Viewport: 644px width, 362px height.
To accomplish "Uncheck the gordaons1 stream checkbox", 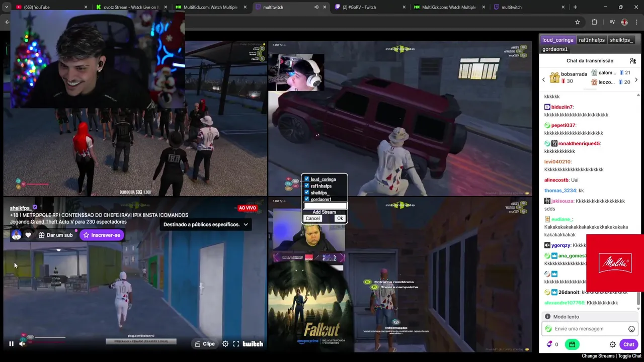I will (306, 199).
